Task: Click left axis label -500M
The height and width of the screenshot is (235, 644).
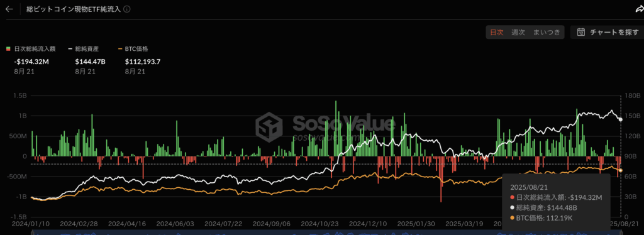Action: 17,177
